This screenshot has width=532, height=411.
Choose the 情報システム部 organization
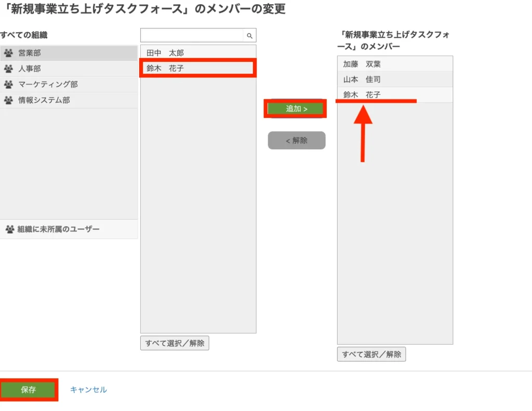point(69,100)
